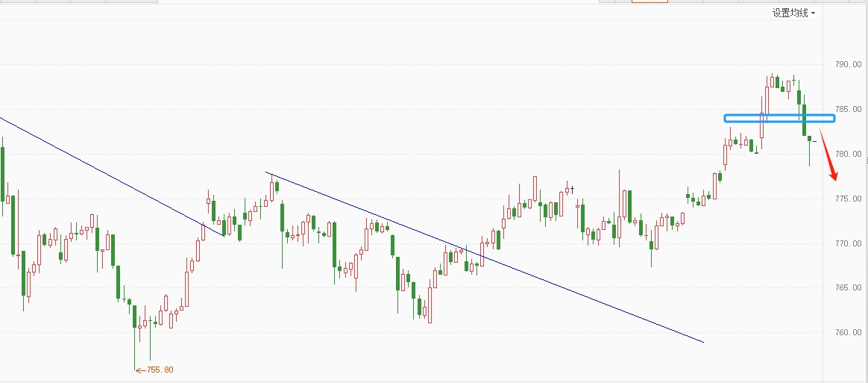868x383 pixels.
Task: Open the 设置均线 settings dropdown
Action: pos(790,13)
